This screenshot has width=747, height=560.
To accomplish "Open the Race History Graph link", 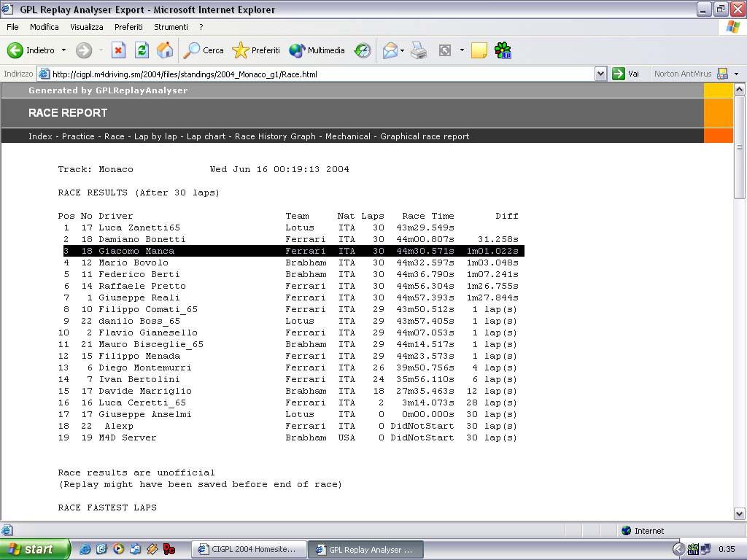I will (x=275, y=136).
